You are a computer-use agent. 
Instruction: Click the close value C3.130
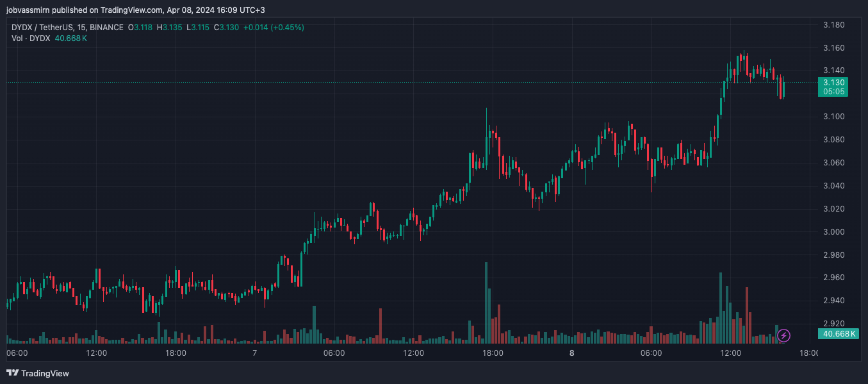tap(226, 28)
